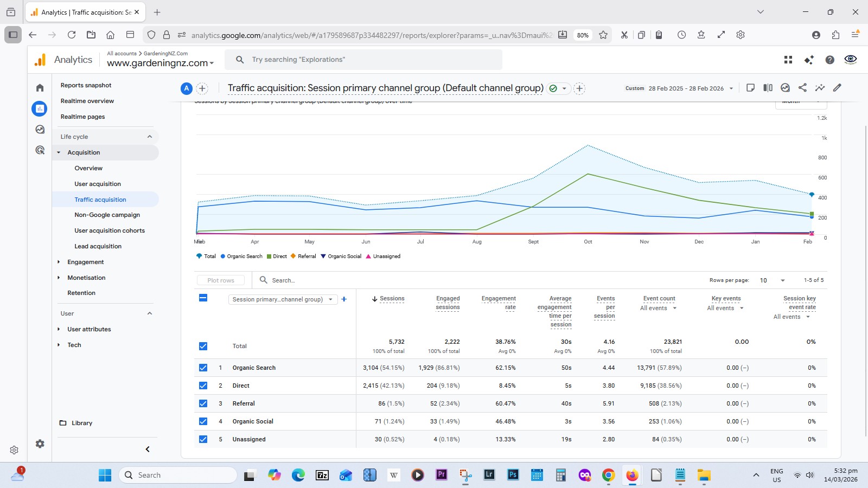The height and width of the screenshot is (488, 868).
Task: Click the Organic Search legend color marker
Action: tap(223, 256)
